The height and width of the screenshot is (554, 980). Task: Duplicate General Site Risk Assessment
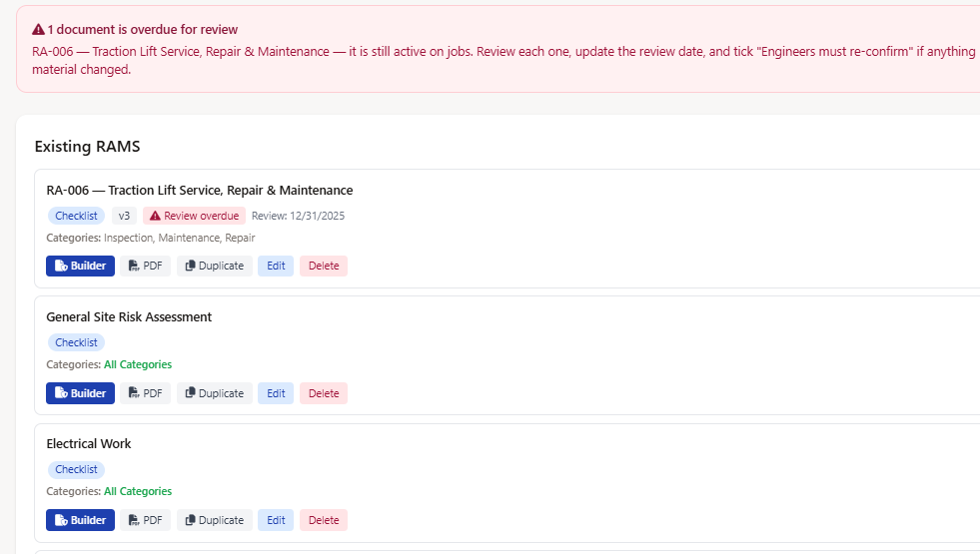(215, 393)
